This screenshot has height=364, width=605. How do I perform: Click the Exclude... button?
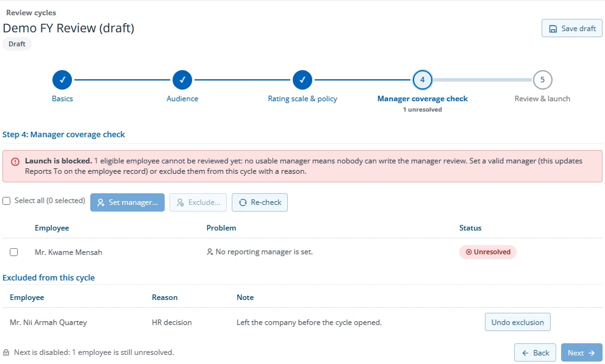[198, 202]
